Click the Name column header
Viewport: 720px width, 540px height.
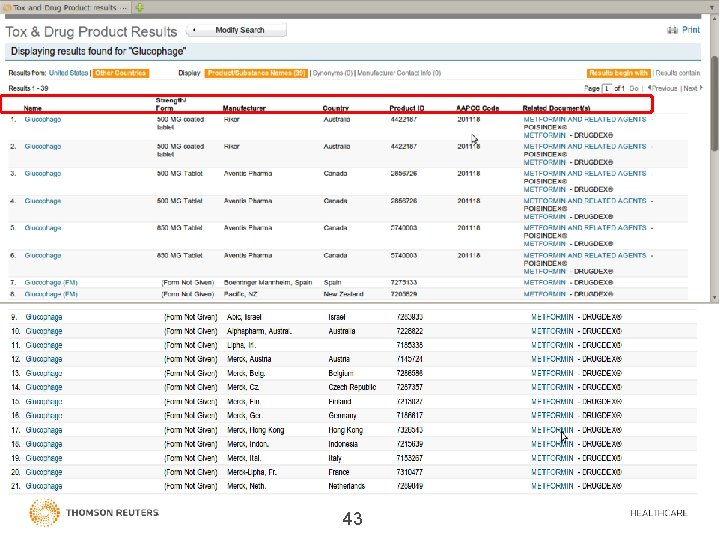33,108
